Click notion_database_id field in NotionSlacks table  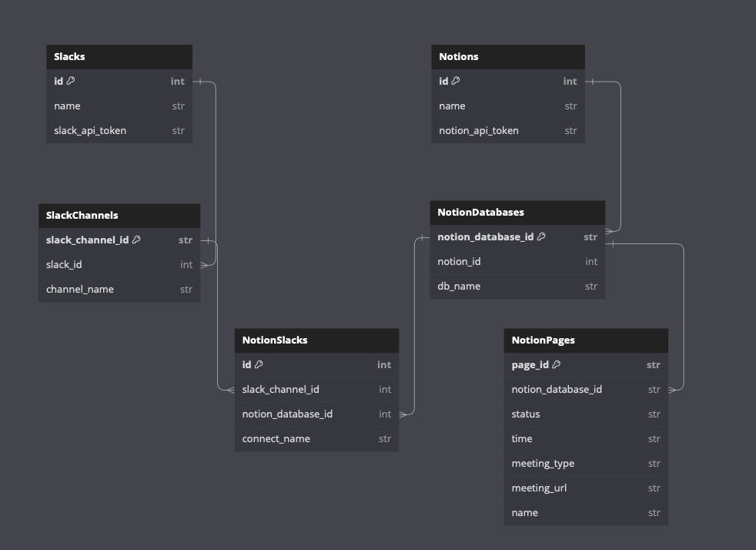pos(316,414)
